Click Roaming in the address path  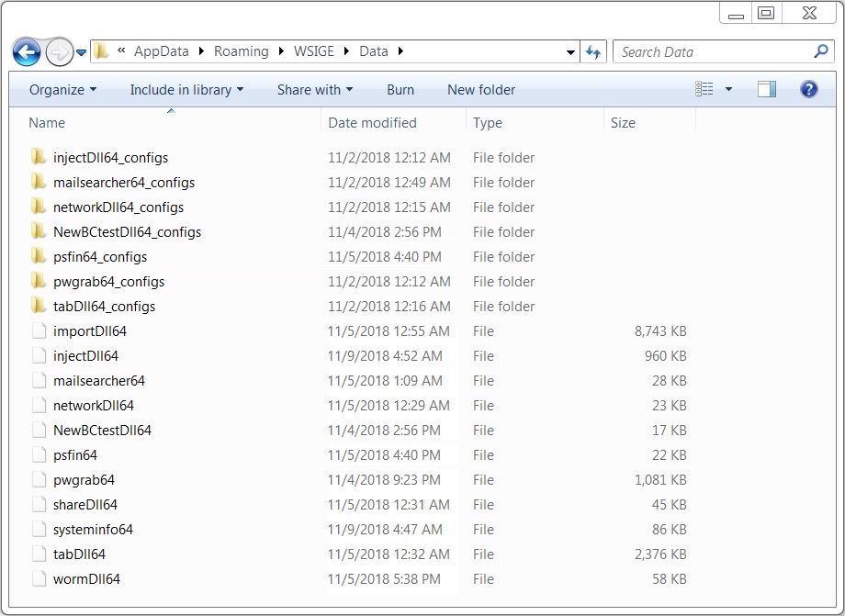[x=241, y=51]
